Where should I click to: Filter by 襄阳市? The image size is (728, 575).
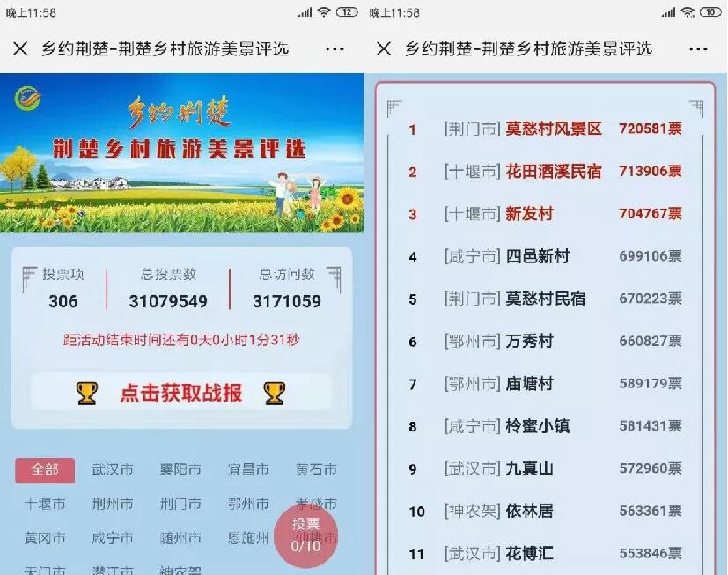[x=180, y=469]
